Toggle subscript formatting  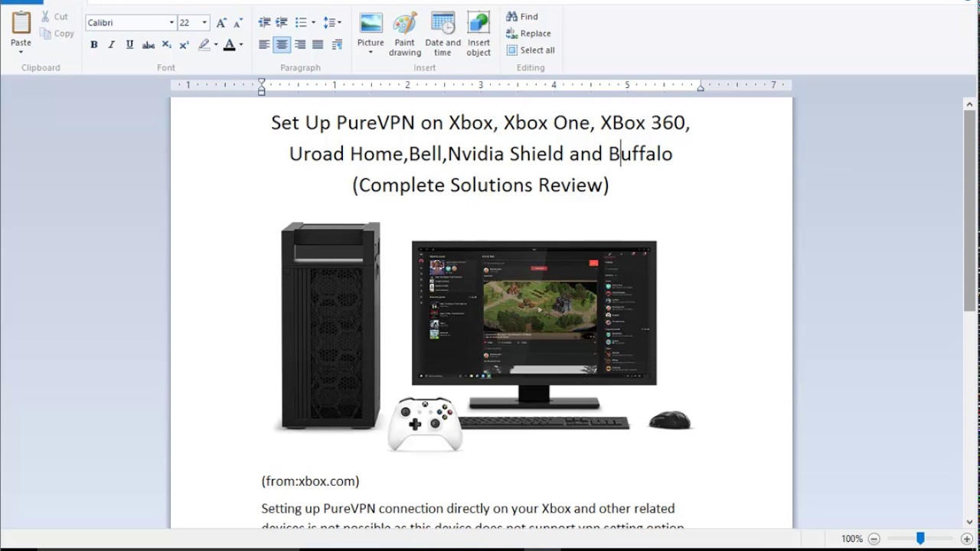(167, 45)
